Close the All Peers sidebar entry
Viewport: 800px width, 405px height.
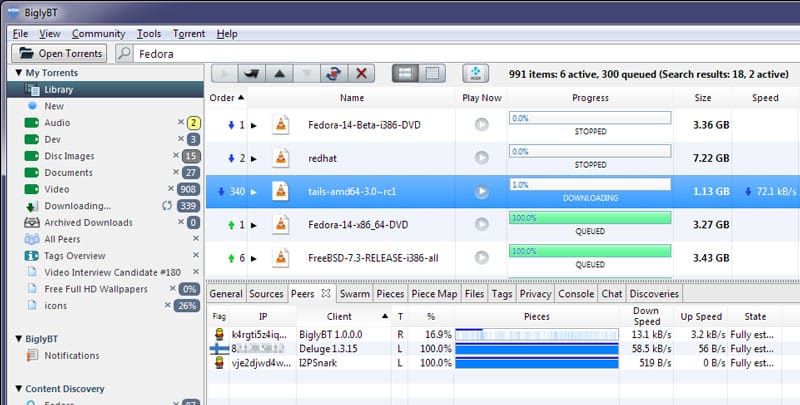click(196, 238)
